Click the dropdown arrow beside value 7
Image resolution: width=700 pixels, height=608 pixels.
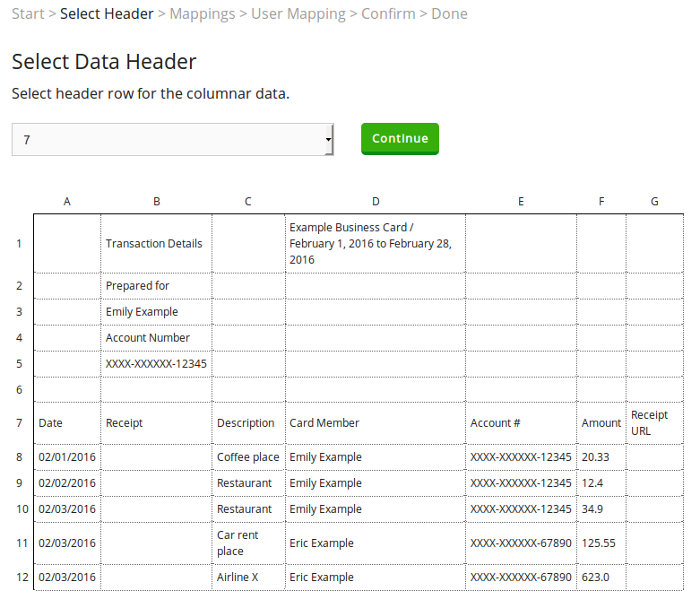329,140
